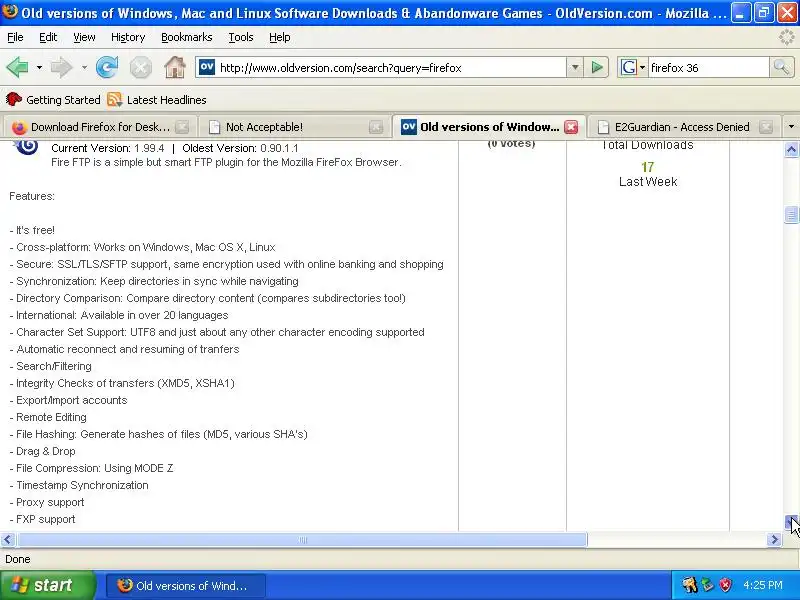This screenshot has height=600, width=800.
Task: Close the Download Firefox for Desktop tab
Action: click(182, 127)
